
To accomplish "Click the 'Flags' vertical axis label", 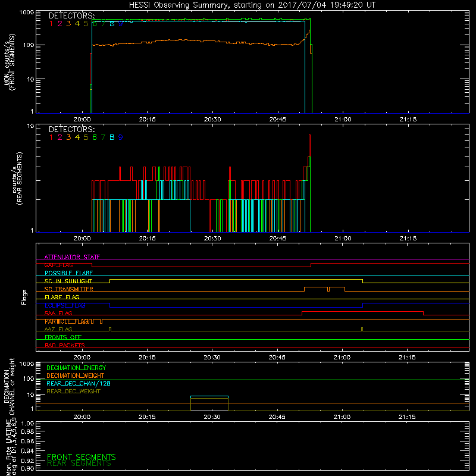I will pos(24,297).
